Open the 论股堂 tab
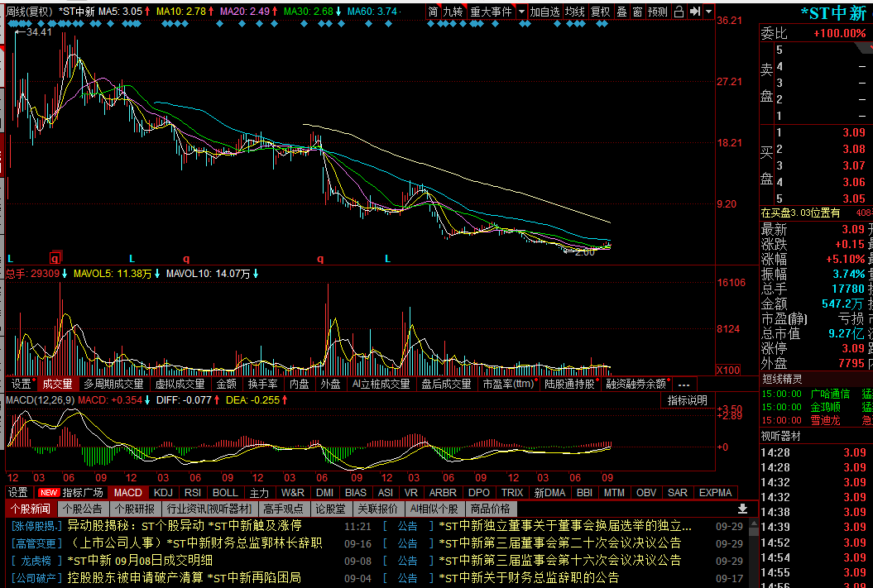 pyautogui.click(x=331, y=509)
